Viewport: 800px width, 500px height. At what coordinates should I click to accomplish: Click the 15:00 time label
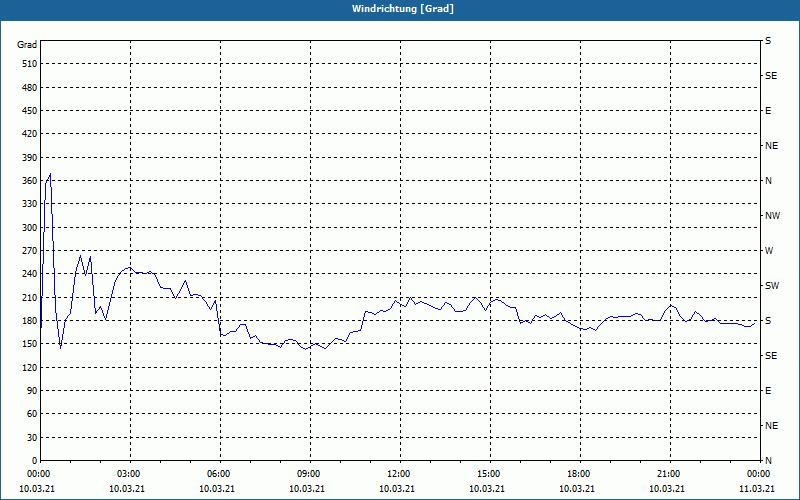[488, 474]
